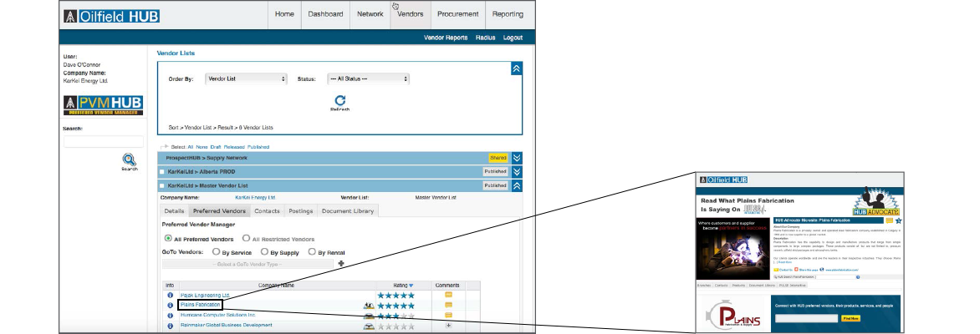Switch to the Postings tab

coord(301,211)
